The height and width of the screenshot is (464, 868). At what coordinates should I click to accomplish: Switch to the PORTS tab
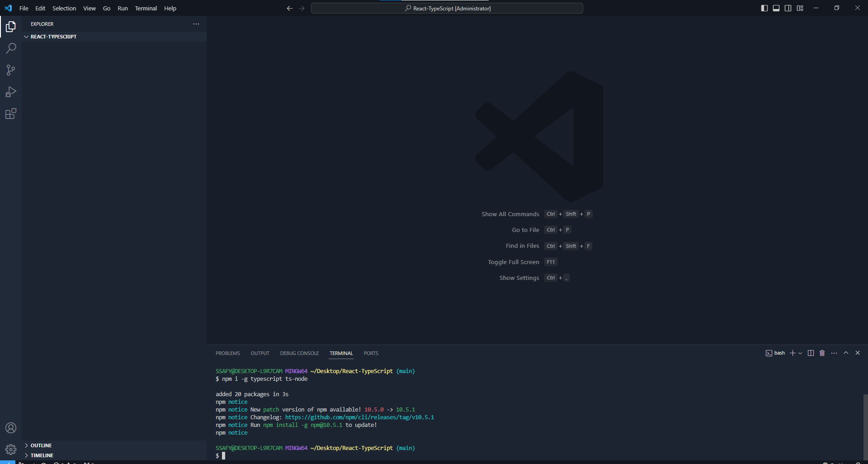coord(371,353)
